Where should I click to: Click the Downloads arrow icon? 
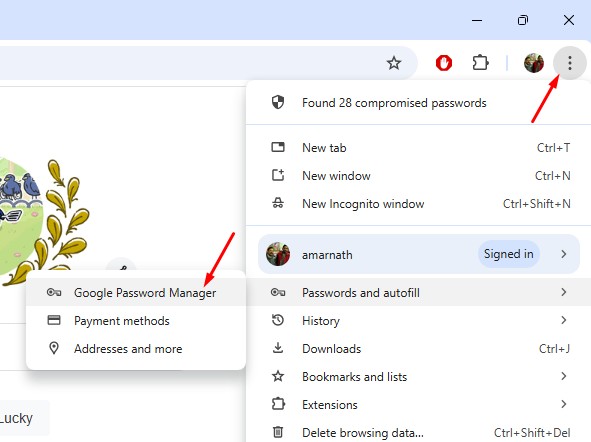pos(278,348)
